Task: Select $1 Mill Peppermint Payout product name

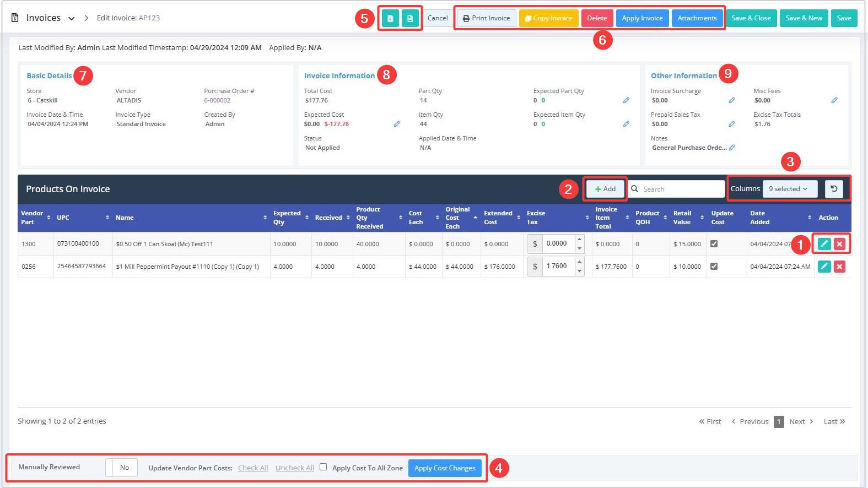Action: (x=187, y=267)
